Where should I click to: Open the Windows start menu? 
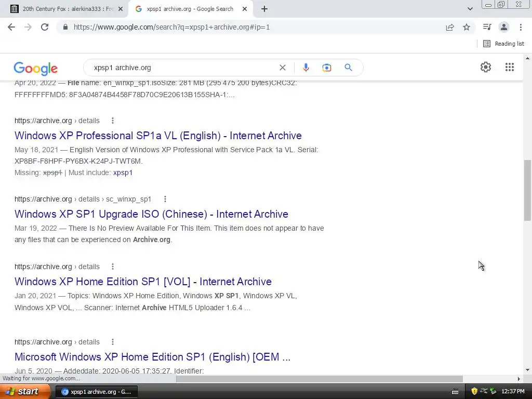(24, 392)
